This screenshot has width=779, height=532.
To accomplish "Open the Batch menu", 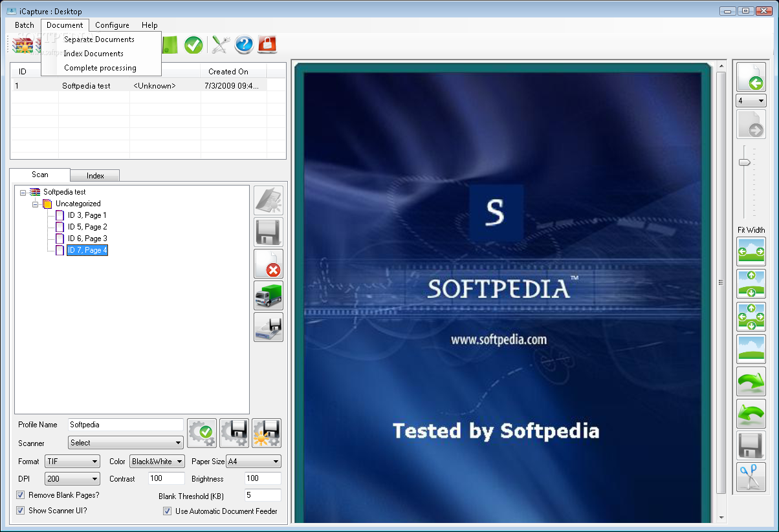I will coord(25,25).
